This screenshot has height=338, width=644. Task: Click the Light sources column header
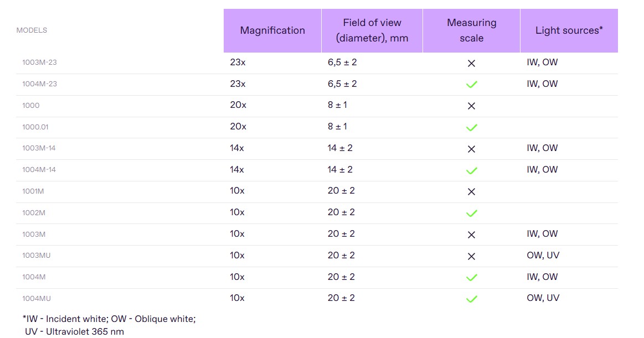(569, 30)
